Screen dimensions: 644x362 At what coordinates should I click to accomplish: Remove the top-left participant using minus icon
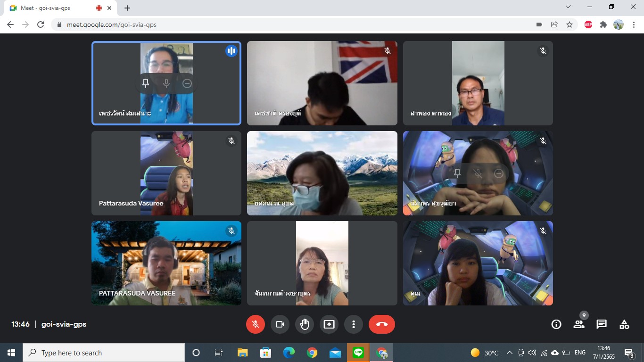pos(187,83)
